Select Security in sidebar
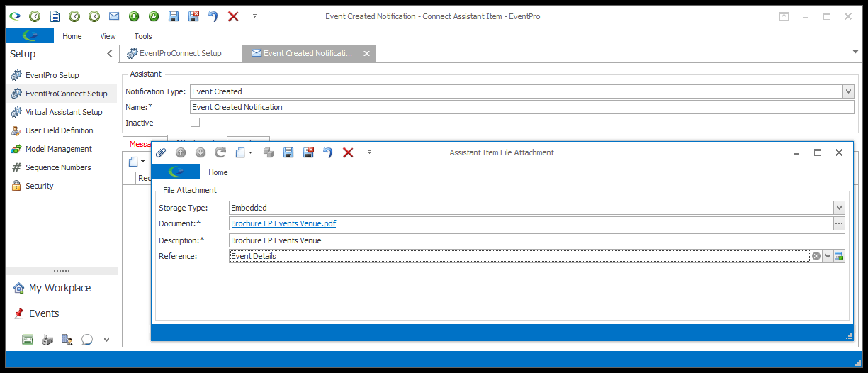 tap(62, 186)
